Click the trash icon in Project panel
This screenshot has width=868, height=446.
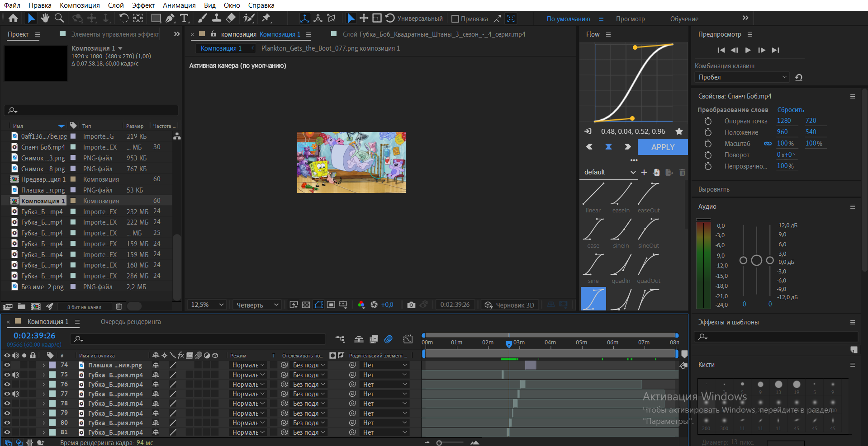pyautogui.click(x=119, y=306)
